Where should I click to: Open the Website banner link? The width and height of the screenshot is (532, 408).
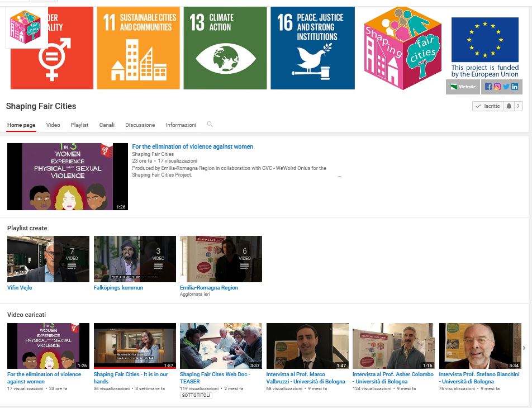(x=463, y=87)
